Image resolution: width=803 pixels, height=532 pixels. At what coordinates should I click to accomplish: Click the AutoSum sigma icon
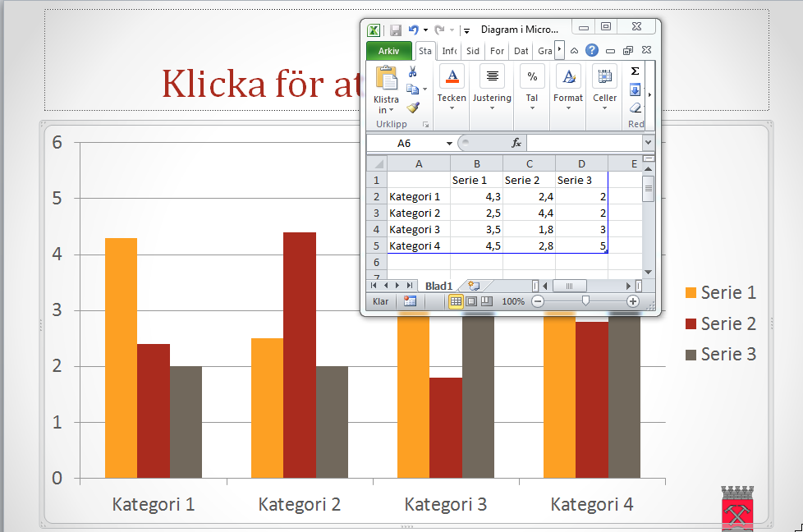[635, 71]
